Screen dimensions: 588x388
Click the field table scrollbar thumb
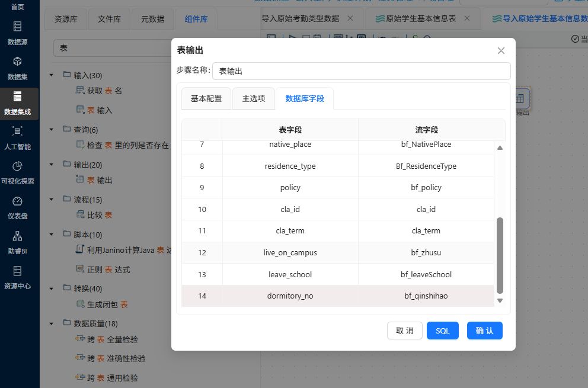[x=500, y=255]
